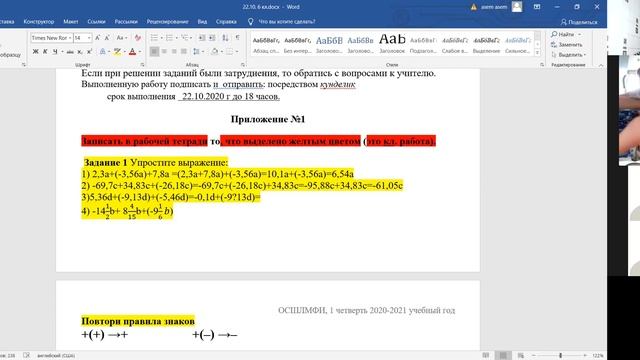Toggle subscript formatting
This screenshot has height=360, width=640.
pos(80,52)
